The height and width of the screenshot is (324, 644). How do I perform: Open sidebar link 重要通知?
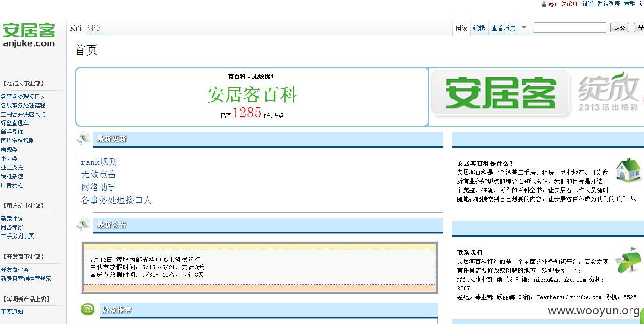tap(12, 312)
